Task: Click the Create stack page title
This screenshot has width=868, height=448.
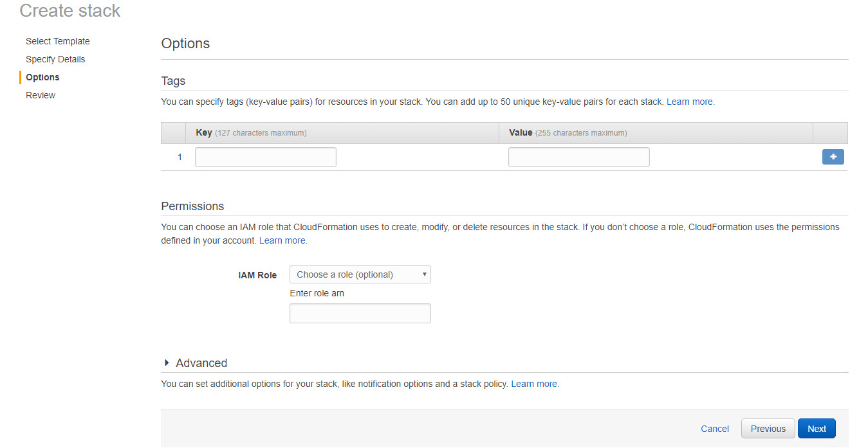Action: [x=70, y=11]
